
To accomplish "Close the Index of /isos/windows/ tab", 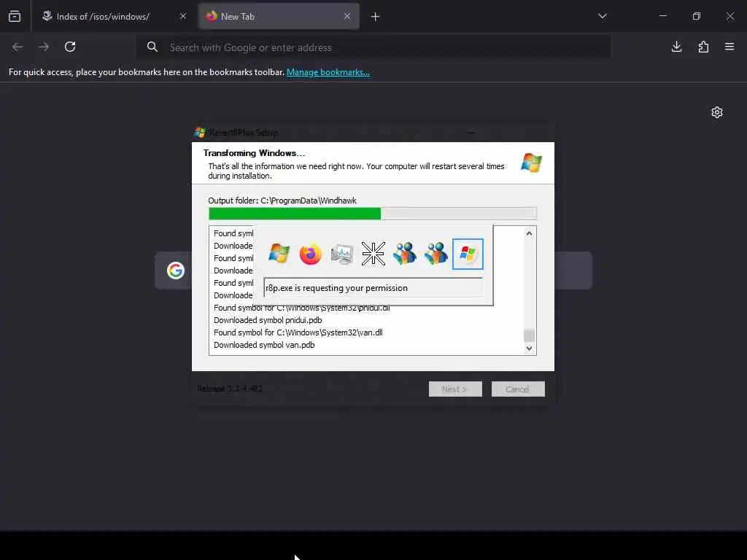I will point(183,16).
